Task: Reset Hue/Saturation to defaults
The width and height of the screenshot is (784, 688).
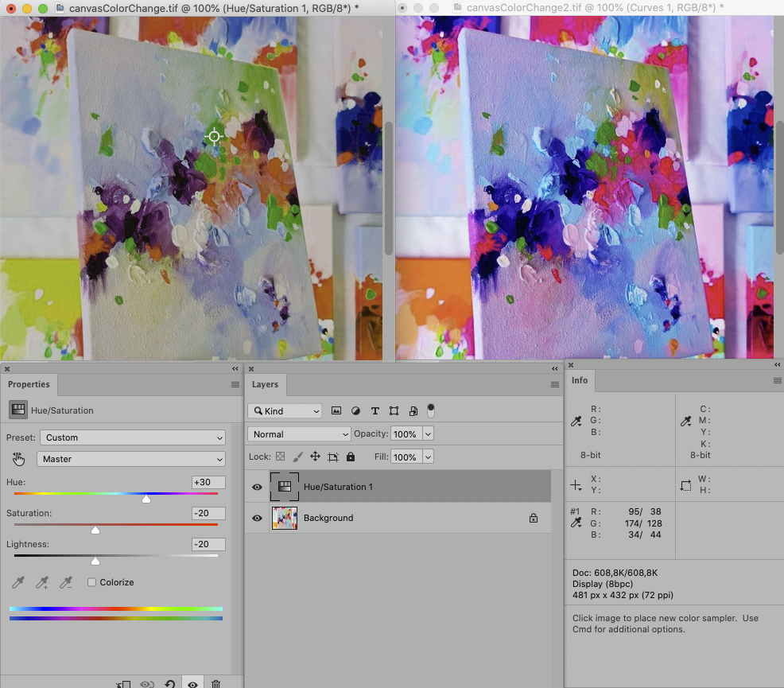Action: click(x=169, y=683)
